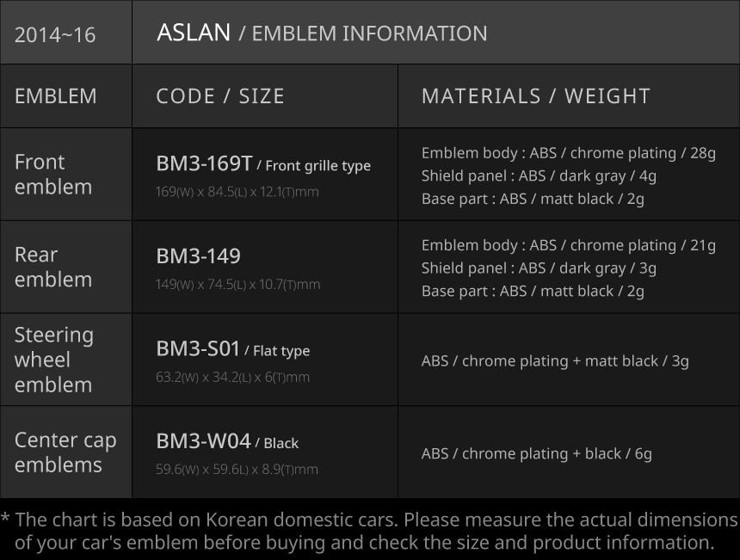Click the BM3-149 product code
The image size is (740, 560).
tap(198, 256)
